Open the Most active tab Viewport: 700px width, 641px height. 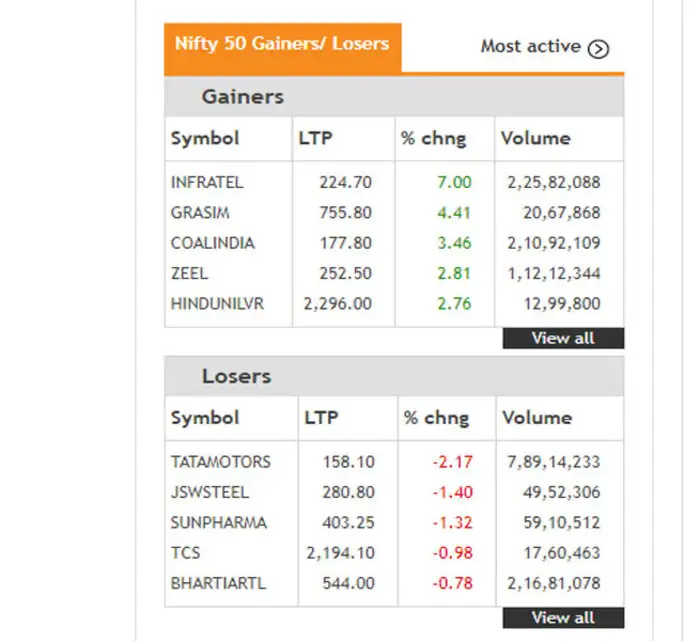click(530, 46)
